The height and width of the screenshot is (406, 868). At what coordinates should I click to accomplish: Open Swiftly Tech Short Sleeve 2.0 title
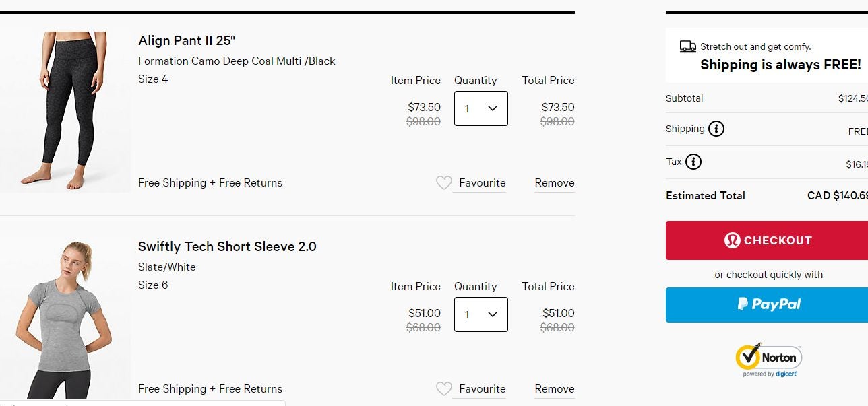point(227,246)
